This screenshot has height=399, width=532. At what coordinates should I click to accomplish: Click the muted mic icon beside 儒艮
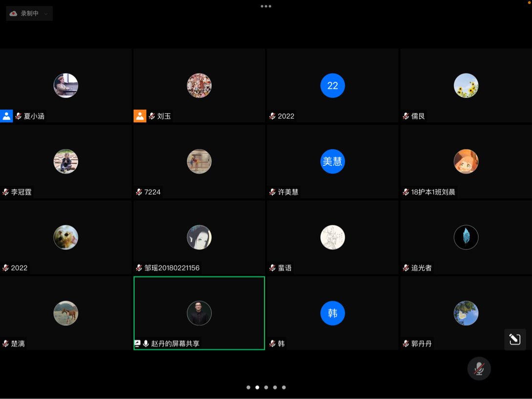[406, 116]
